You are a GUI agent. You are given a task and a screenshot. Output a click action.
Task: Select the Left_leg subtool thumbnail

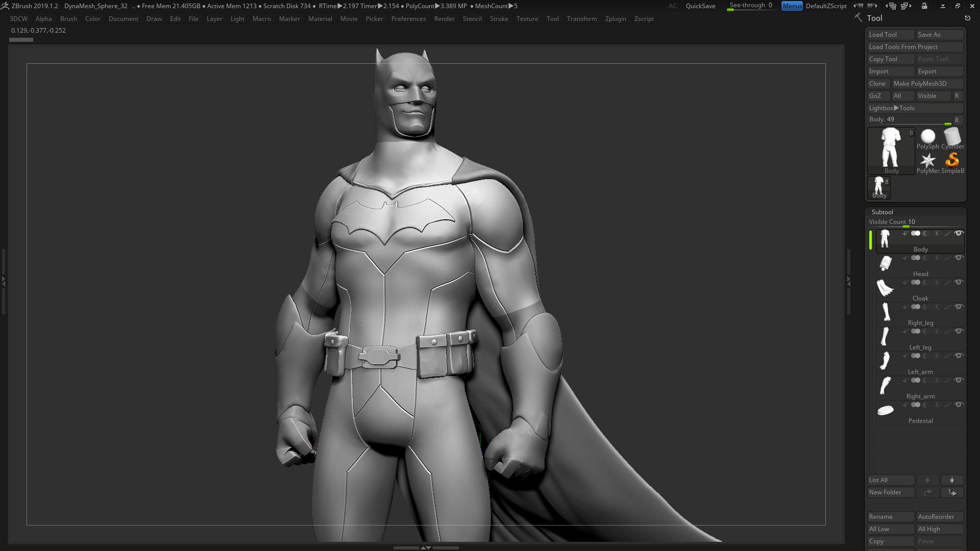[886, 337]
